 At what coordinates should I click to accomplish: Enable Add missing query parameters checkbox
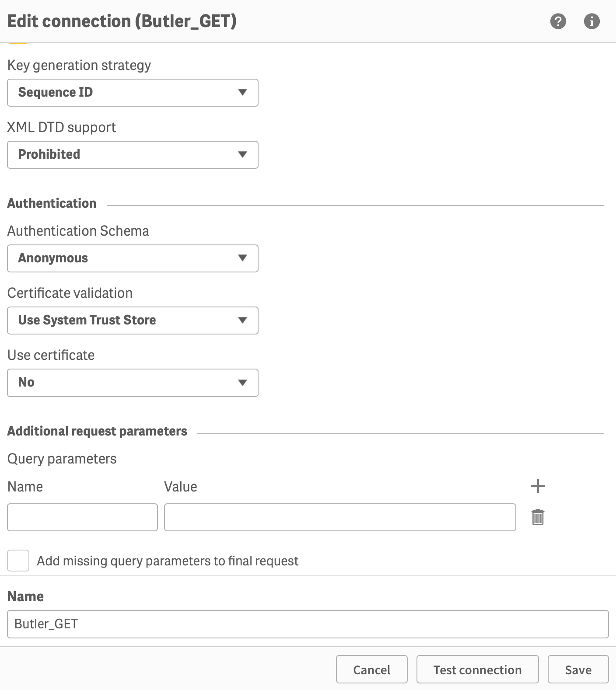pyautogui.click(x=18, y=561)
